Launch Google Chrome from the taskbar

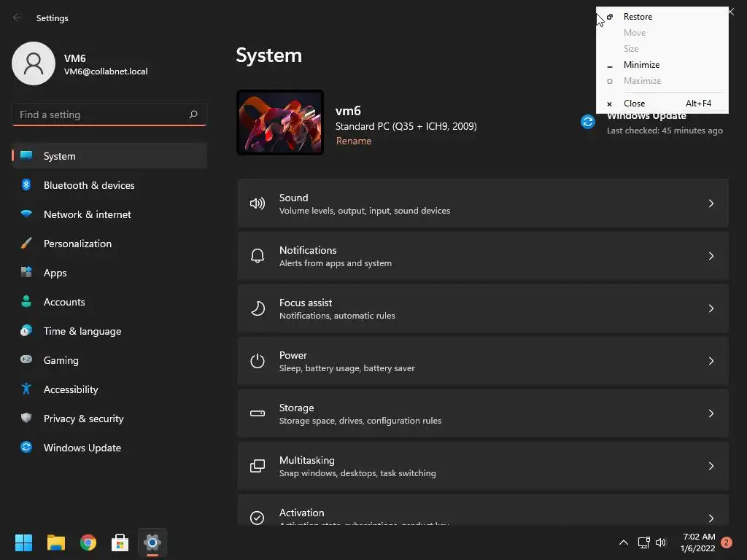tap(88, 542)
